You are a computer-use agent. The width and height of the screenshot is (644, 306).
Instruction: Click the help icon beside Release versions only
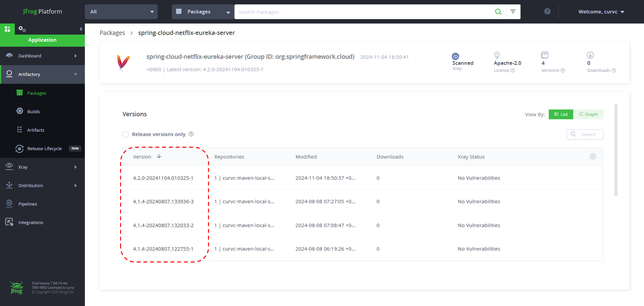click(x=191, y=134)
